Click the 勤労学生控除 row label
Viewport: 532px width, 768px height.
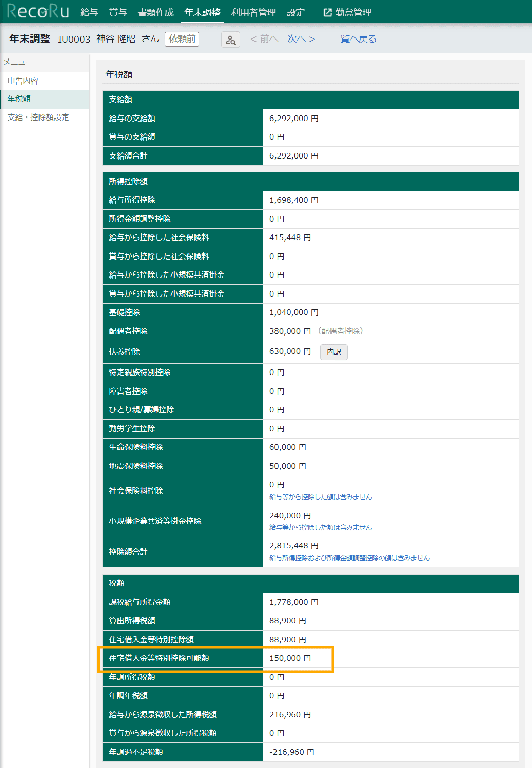132,429
